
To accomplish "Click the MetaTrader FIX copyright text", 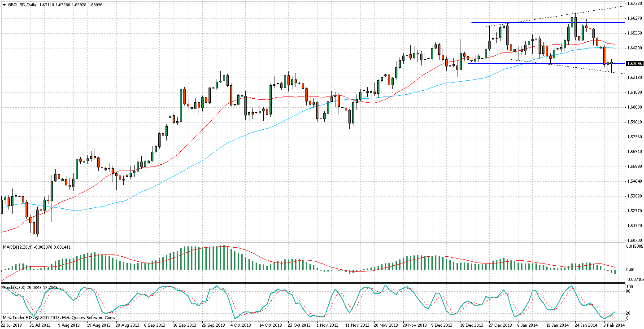I will (40, 318).
